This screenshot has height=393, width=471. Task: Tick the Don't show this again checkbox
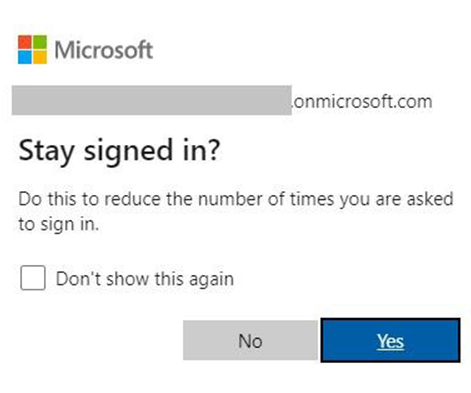(x=33, y=278)
